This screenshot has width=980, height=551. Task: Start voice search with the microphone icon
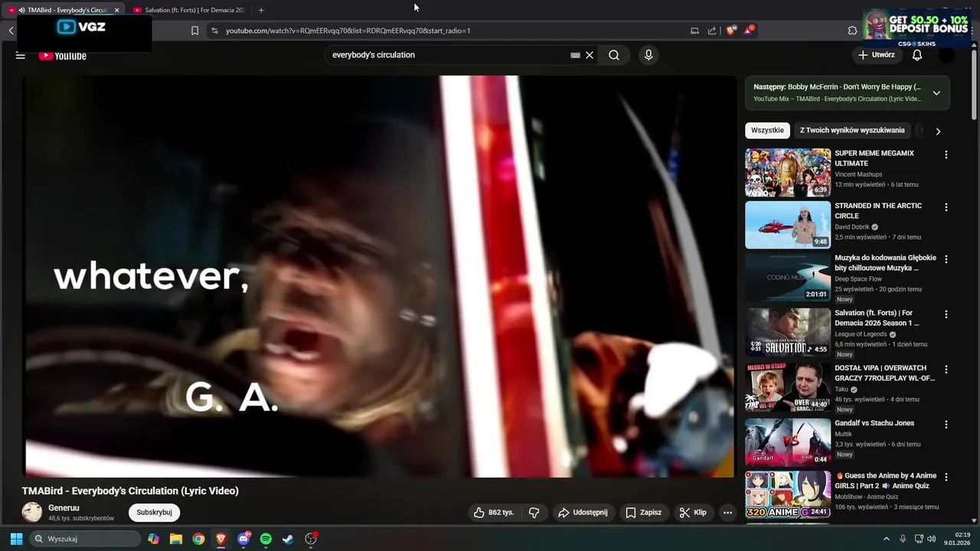[648, 55]
